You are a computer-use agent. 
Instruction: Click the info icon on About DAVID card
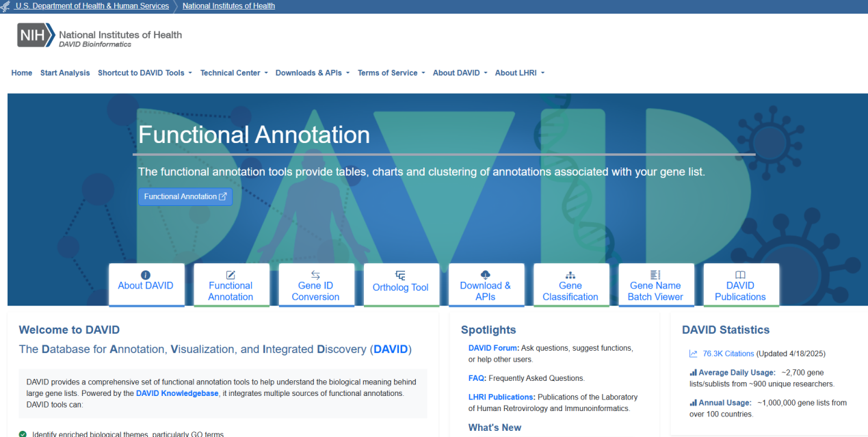click(145, 275)
